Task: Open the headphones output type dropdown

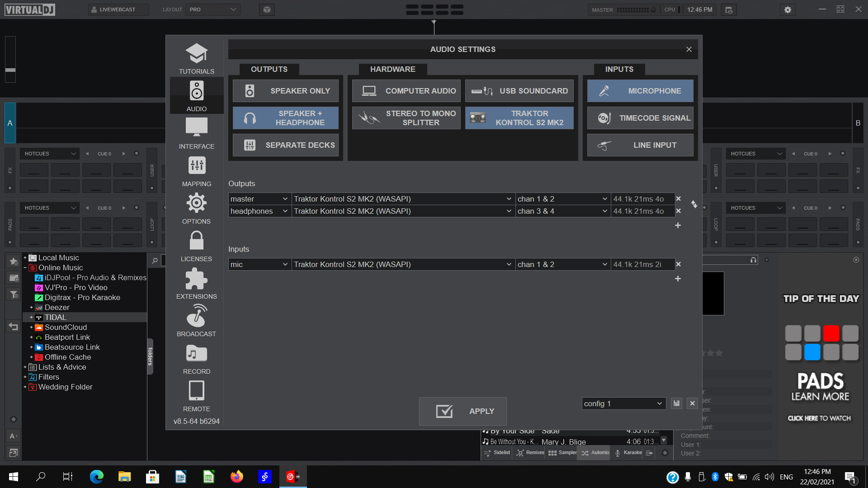Action: (259, 211)
